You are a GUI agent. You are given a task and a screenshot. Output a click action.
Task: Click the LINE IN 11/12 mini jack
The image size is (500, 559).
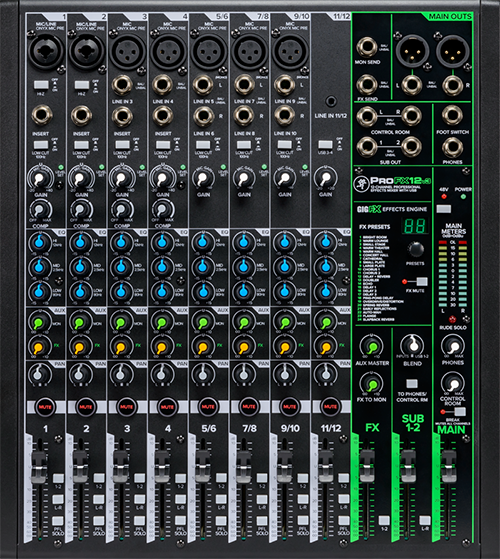click(330, 101)
